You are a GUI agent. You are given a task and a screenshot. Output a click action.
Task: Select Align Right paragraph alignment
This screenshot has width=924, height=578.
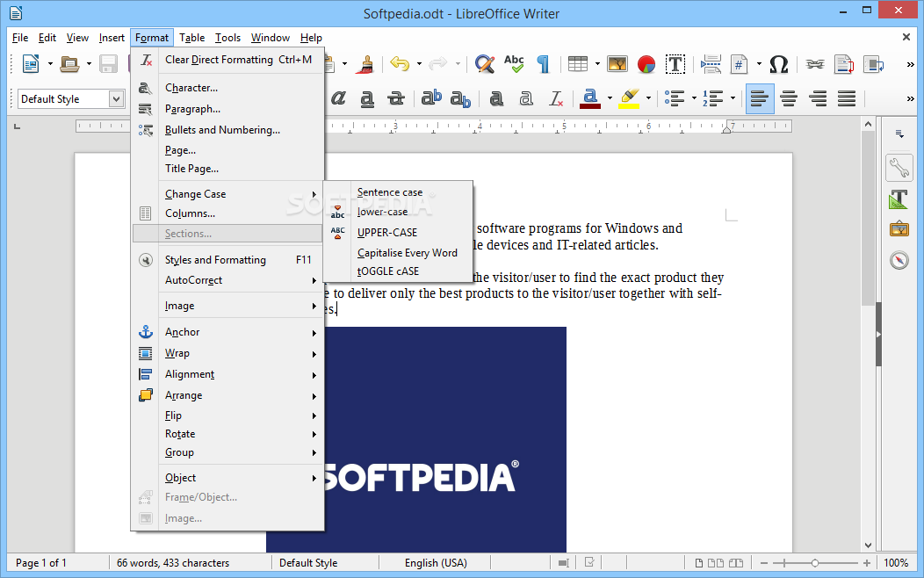coord(818,98)
